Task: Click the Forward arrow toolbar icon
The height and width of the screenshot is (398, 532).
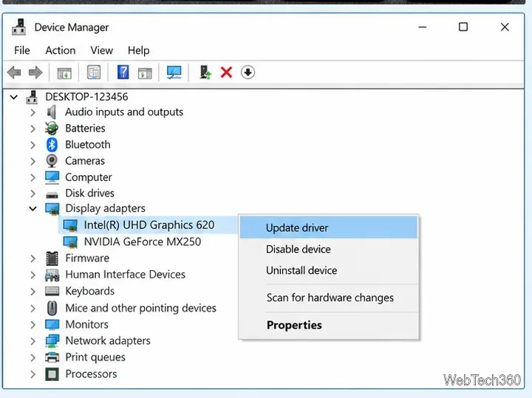Action: [35, 72]
